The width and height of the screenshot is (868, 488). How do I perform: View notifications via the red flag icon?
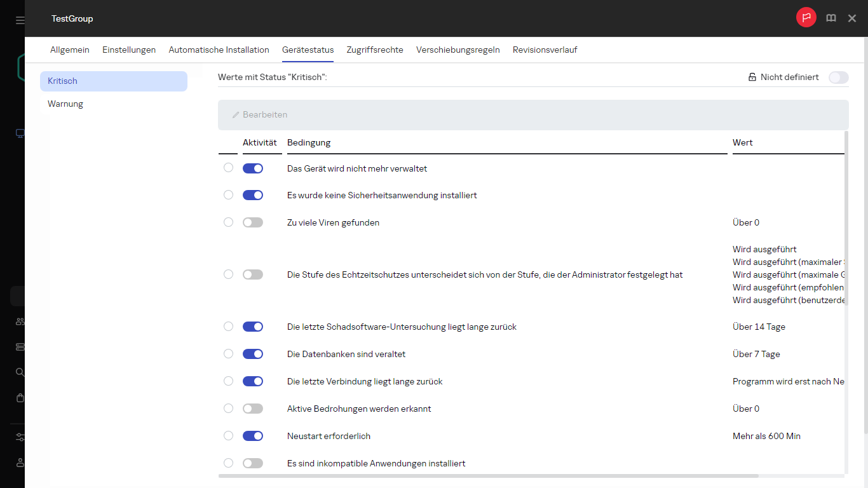pyautogui.click(x=806, y=17)
